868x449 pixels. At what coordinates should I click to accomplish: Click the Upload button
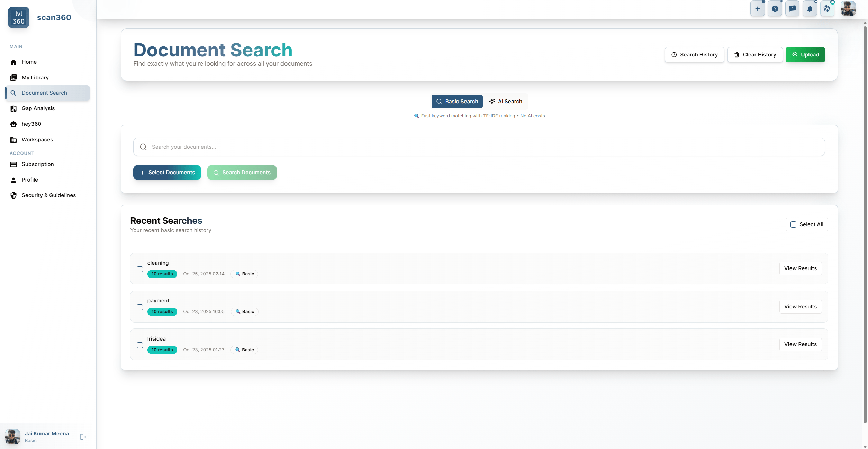805,54
